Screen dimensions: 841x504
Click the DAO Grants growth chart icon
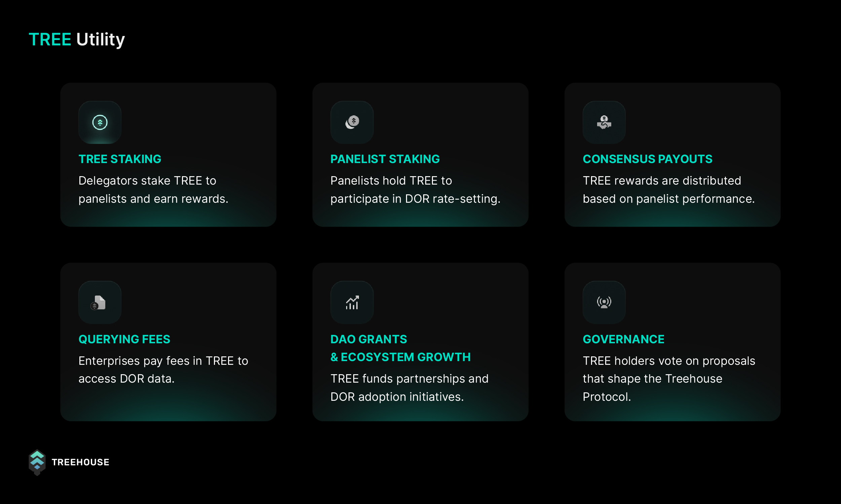pos(352,302)
